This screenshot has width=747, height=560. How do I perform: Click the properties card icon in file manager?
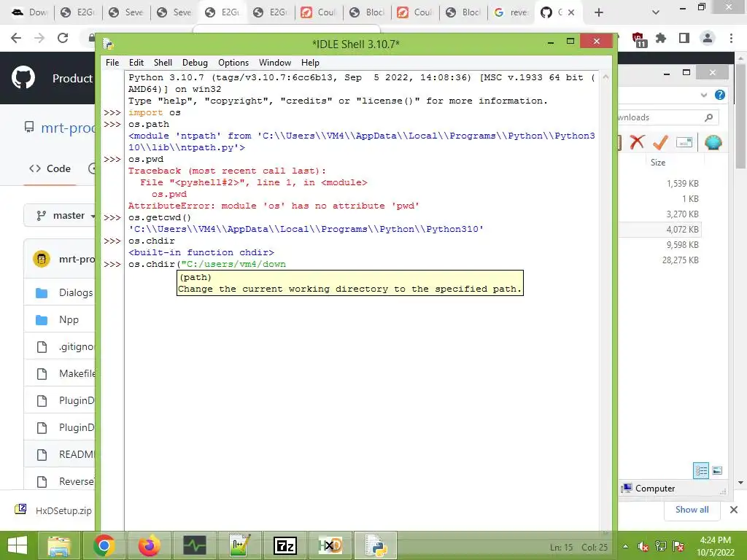pos(684,142)
